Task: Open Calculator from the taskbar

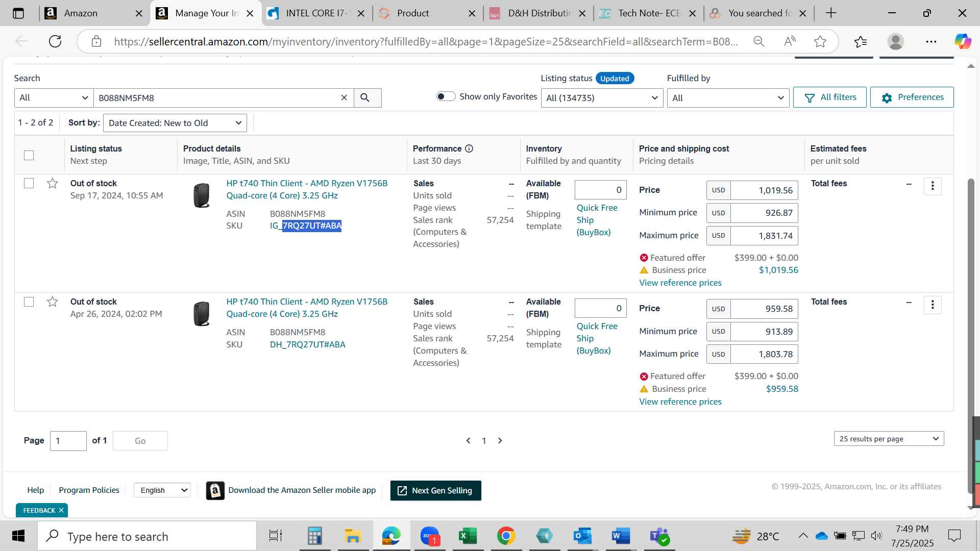Action: (x=314, y=536)
